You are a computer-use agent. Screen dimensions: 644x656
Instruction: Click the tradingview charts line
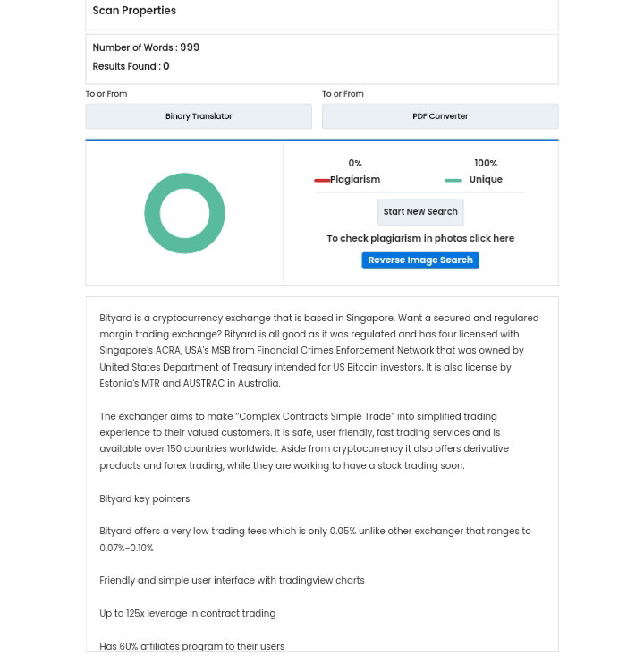click(x=232, y=580)
